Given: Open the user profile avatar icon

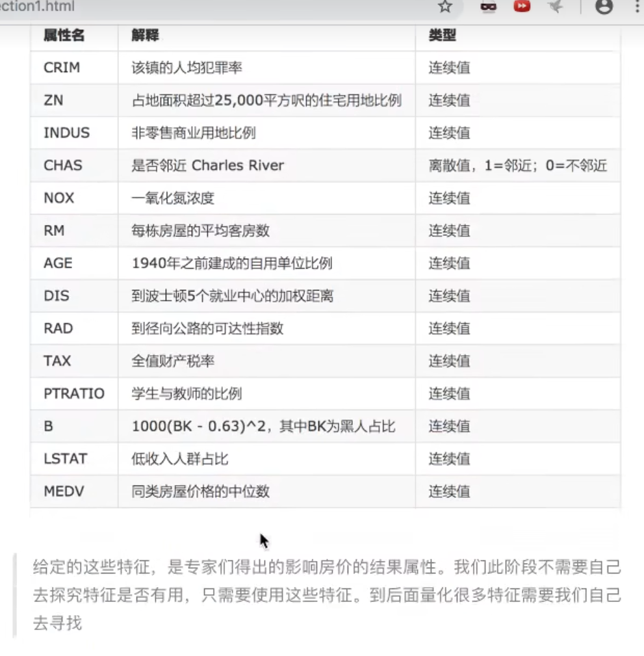Looking at the screenshot, I should (604, 7).
